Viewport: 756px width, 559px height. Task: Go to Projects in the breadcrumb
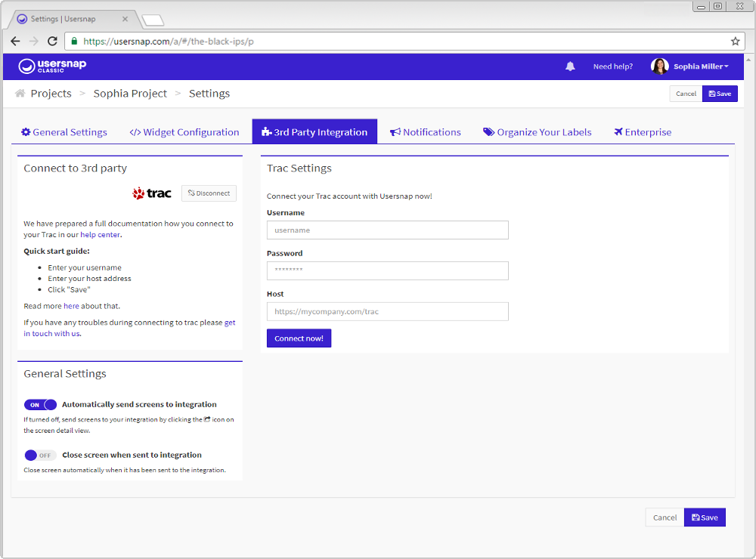coord(51,94)
